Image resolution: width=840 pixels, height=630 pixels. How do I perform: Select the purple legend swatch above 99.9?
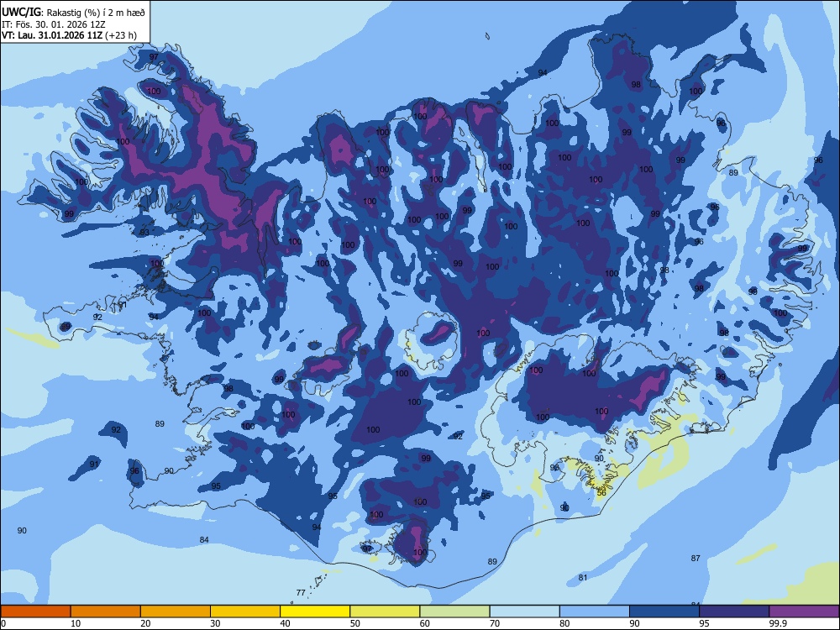[x=804, y=612]
